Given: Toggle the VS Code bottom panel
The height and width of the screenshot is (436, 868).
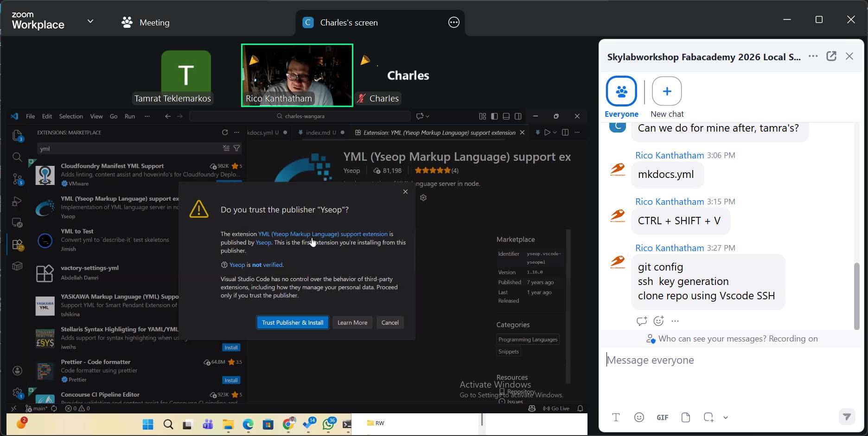Looking at the screenshot, I should [x=506, y=116].
